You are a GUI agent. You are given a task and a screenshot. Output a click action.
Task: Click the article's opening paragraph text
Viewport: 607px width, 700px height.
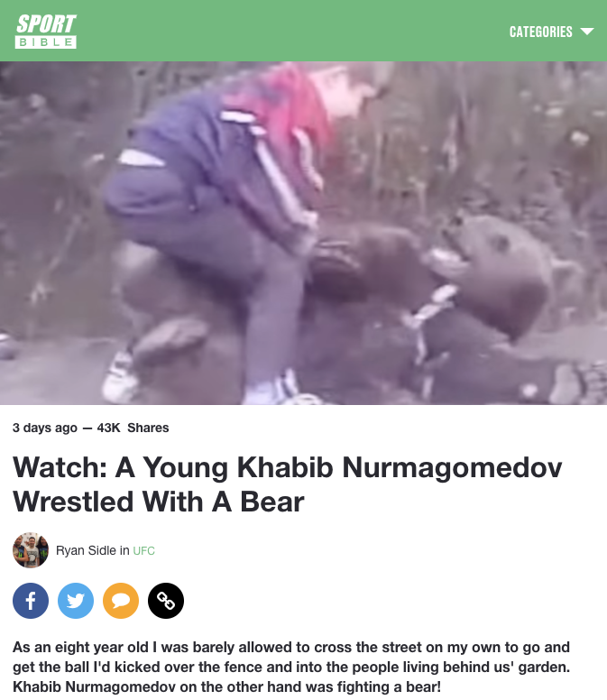[x=291, y=667]
